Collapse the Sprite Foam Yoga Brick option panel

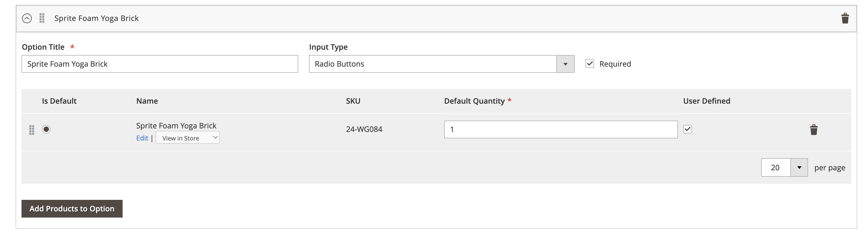(x=27, y=18)
